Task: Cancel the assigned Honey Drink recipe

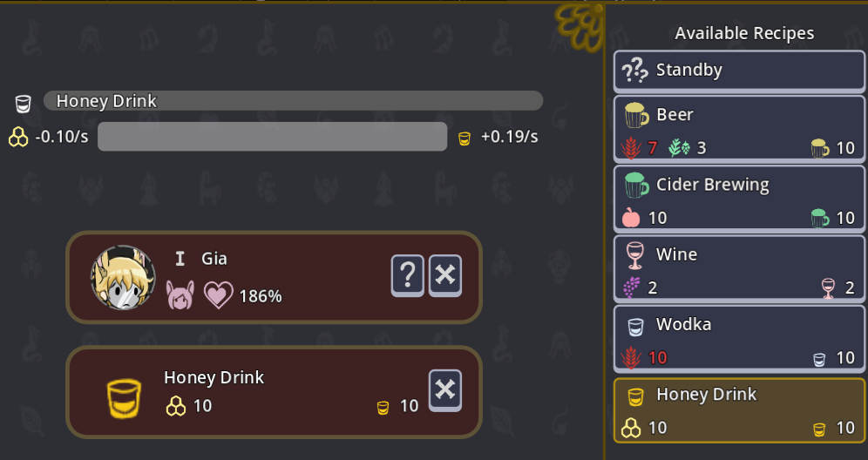Action: 445,389
